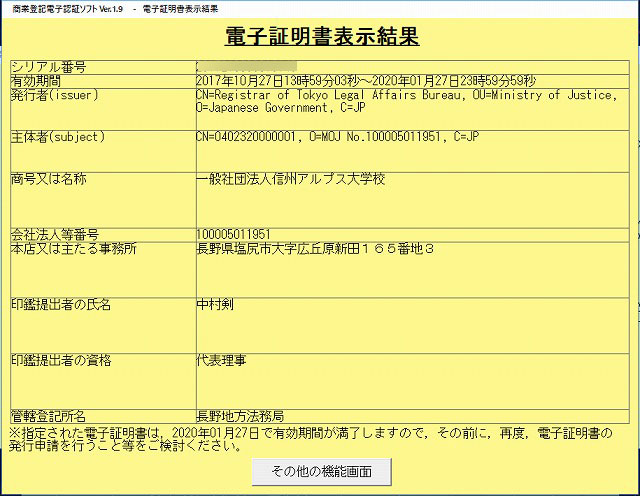Click the 印鑑提出者の氏名 label cell
640x496 pixels.
60,304
